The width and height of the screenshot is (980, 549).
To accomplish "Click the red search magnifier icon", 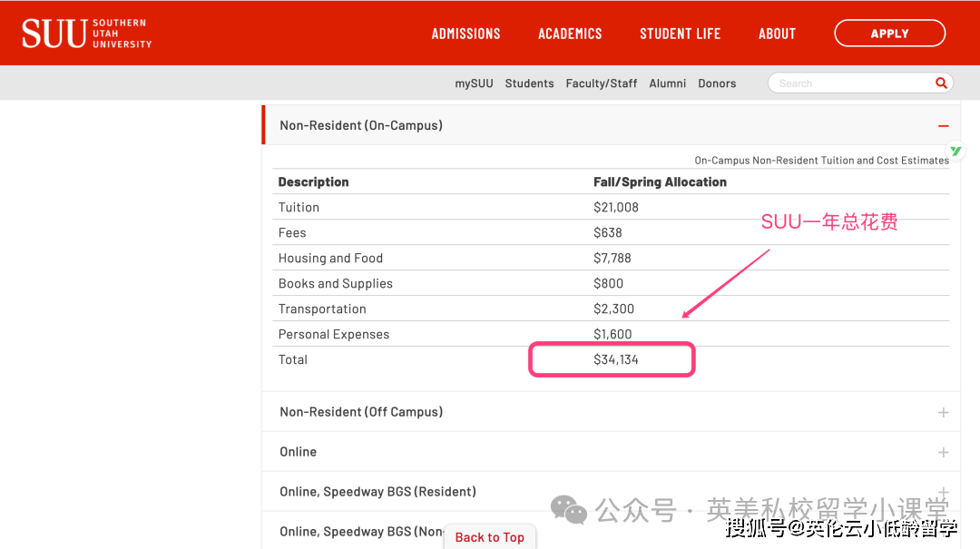I will (941, 83).
